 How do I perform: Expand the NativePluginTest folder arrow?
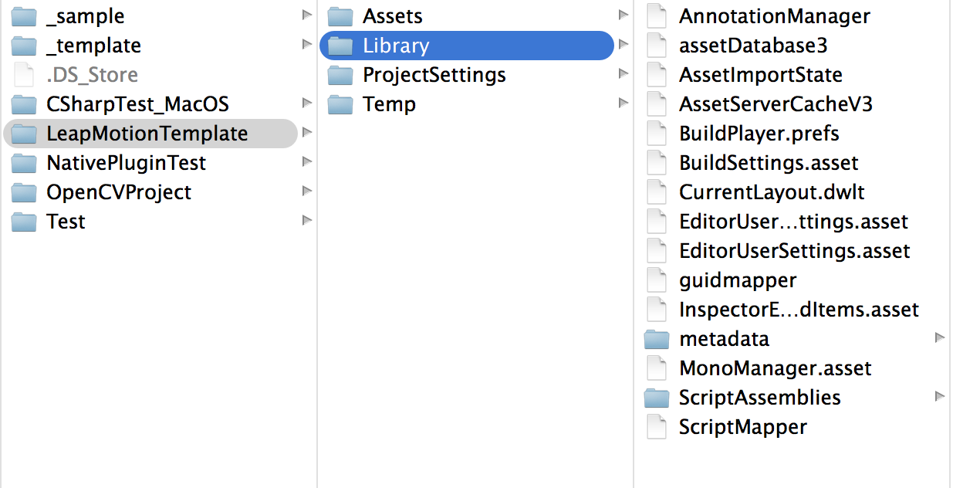tap(307, 161)
